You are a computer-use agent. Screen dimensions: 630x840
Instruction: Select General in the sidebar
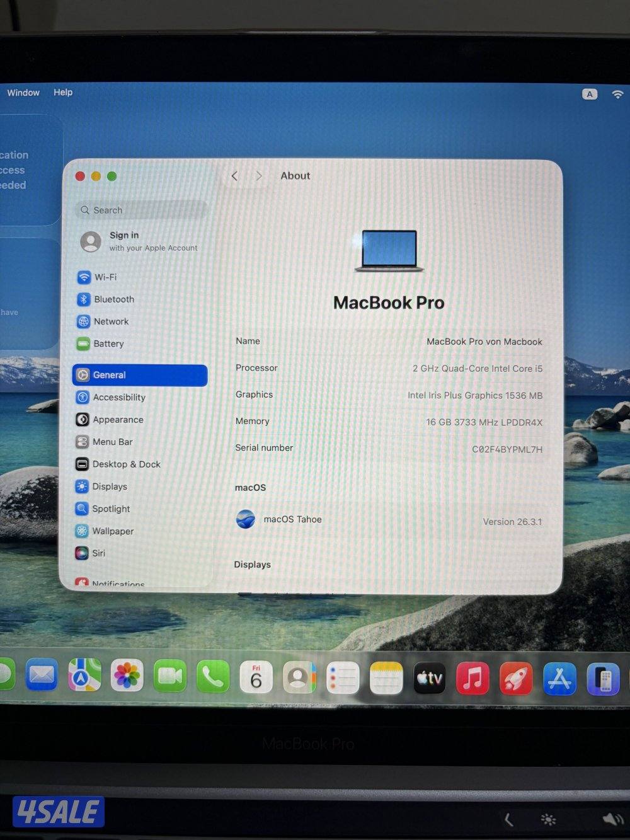[x=140, y=375]
